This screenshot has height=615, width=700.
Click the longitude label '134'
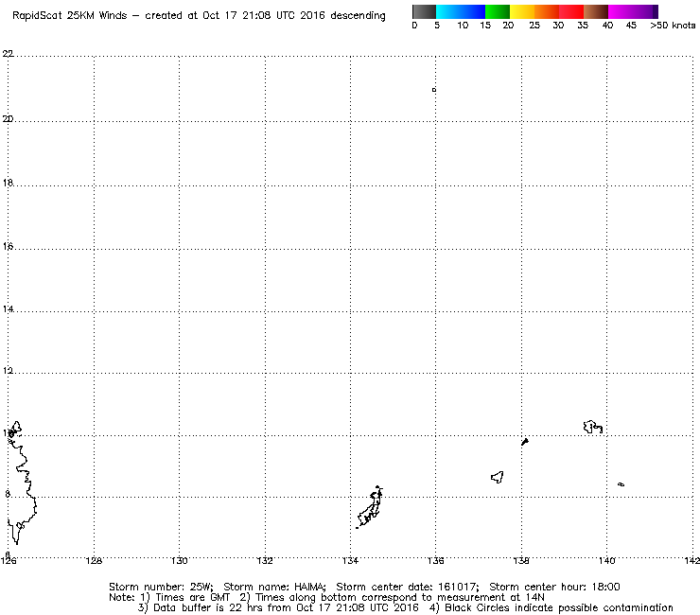[x=350, y=560]
